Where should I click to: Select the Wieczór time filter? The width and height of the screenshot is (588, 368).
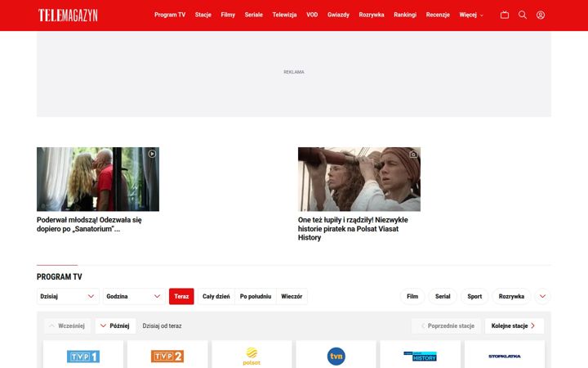292,296
